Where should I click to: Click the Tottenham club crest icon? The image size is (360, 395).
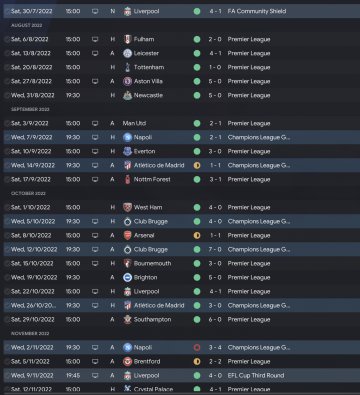click(127, 67)
